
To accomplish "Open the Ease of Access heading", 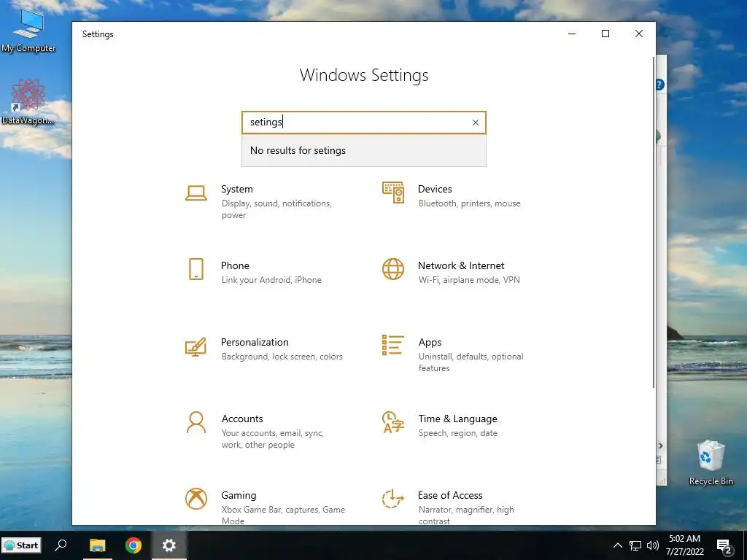I will (450, 495).
